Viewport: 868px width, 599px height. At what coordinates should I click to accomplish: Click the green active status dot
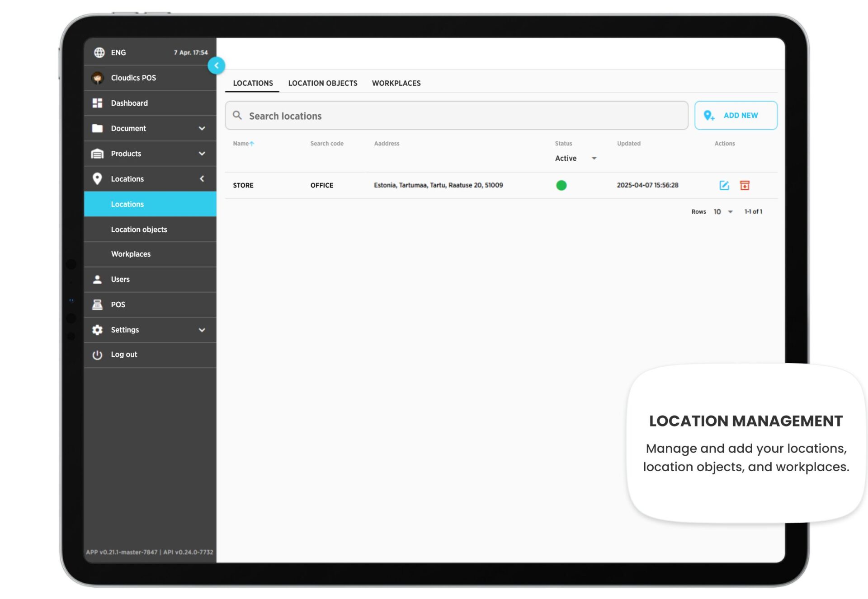pos(561,185)
